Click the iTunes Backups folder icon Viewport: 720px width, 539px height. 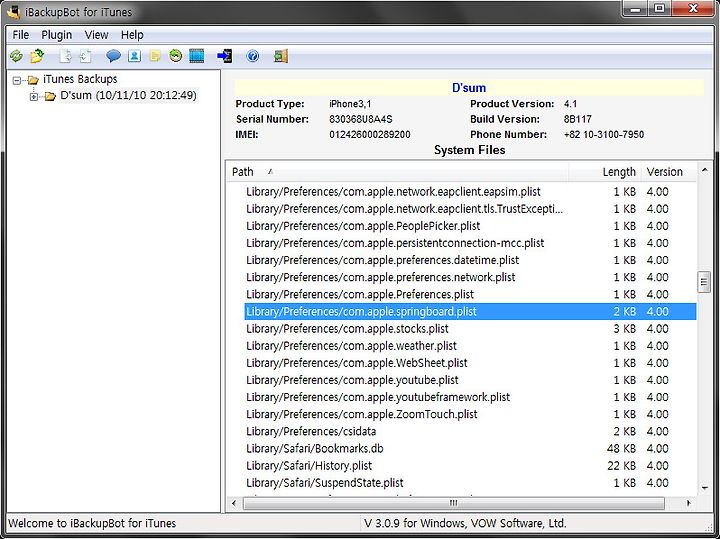click(x=33, y=80)
